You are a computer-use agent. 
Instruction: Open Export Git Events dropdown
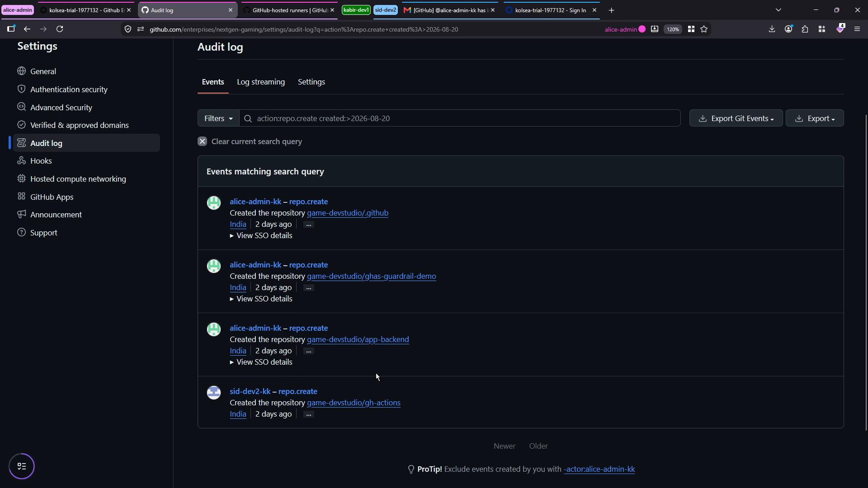coord(736,118)
